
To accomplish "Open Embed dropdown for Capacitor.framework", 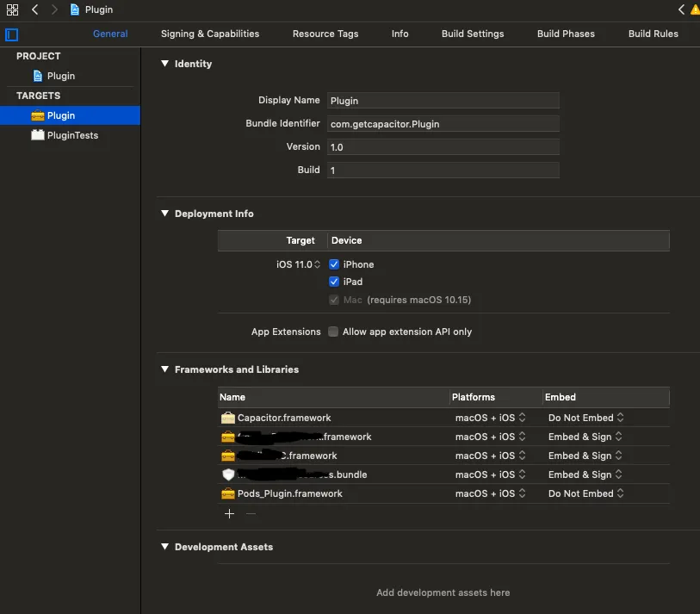I will pos(585,418).
